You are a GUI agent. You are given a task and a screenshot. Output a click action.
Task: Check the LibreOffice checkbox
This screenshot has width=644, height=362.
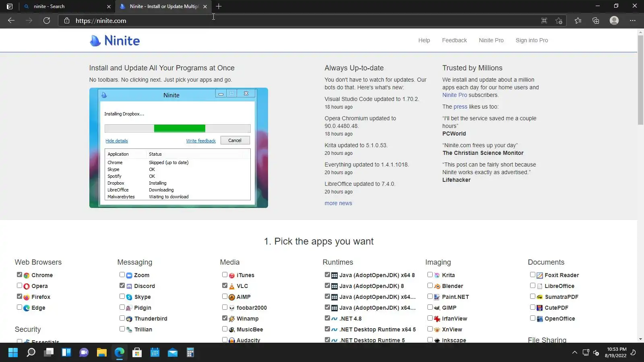click(533, 286)
